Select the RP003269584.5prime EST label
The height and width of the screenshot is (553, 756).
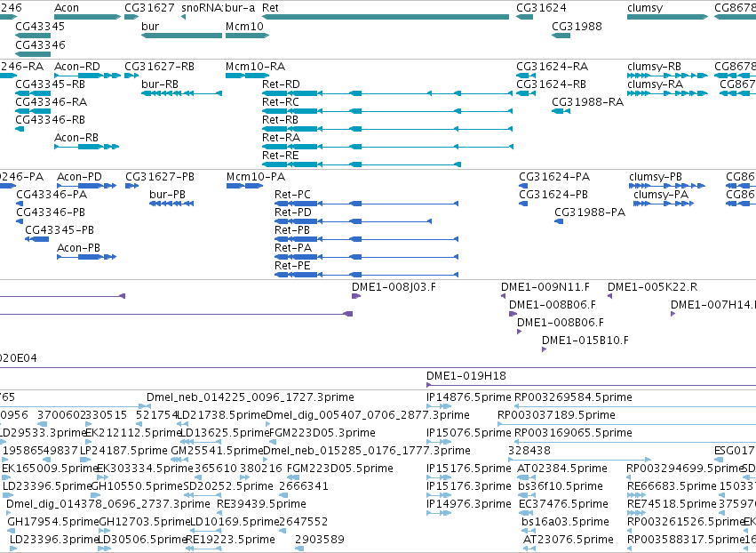(573, 397)
